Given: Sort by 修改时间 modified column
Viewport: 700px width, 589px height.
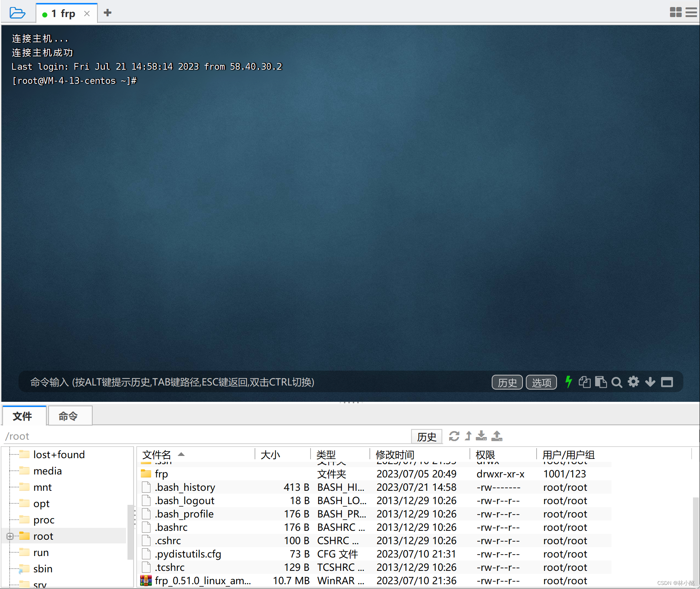Looking at the screenshot, I should point(420,454).
